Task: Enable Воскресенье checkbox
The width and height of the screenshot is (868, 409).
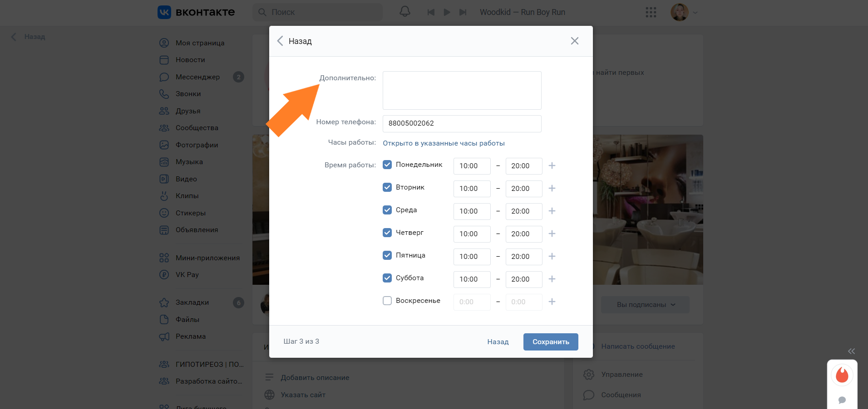Action: pyautogui.click(x=387, y=301)
